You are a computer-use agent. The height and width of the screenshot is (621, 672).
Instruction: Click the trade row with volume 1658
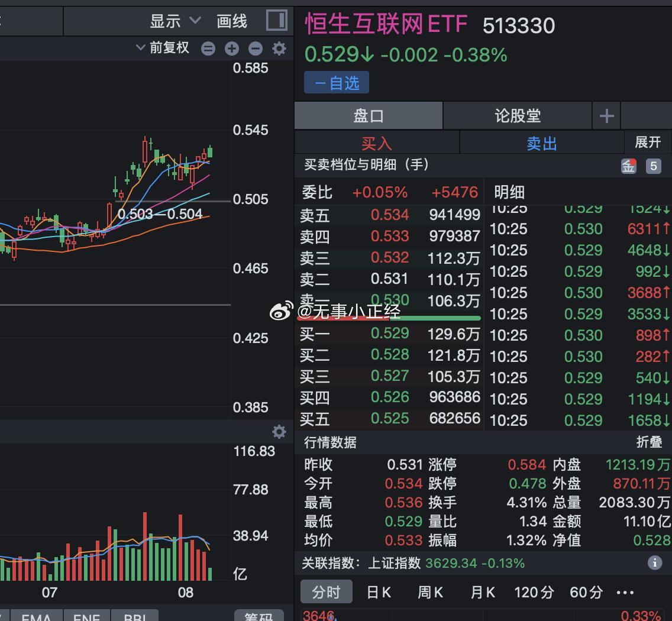coord(579,421)
